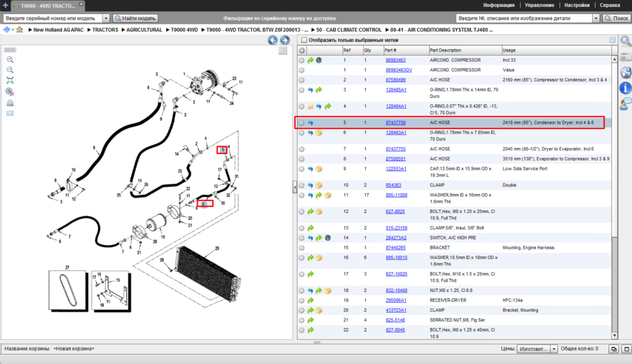Click the basket copy icon in status bar
Viewport: 632px width, 364px height.
click(x=614, y=349)
